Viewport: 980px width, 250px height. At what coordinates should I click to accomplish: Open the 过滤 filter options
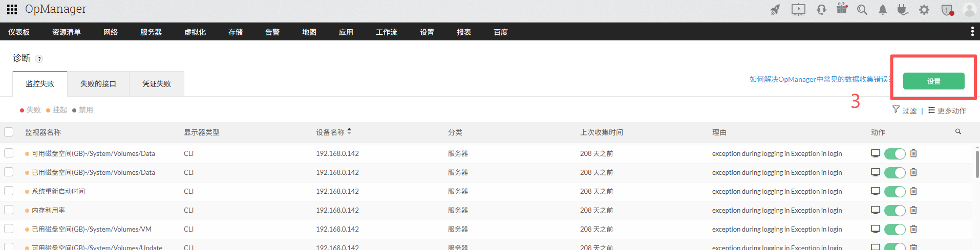tap(904, 110)
